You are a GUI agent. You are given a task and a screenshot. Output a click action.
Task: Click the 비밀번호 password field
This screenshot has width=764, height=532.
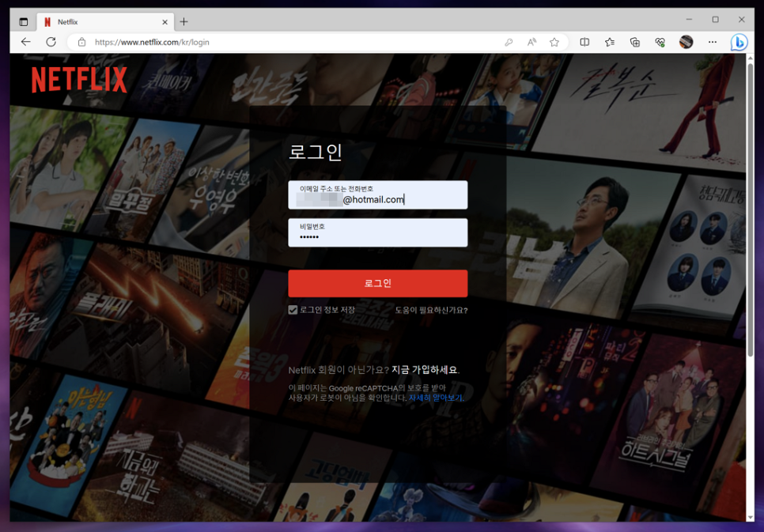point(377,232)
